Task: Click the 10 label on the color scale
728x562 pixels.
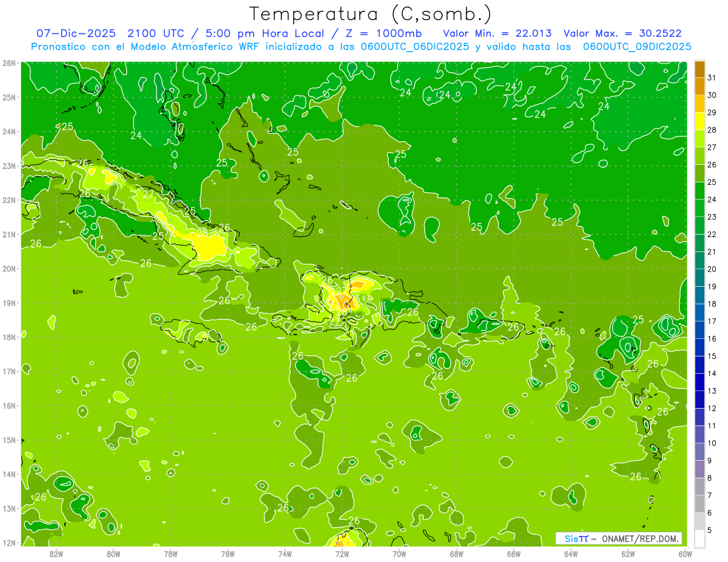Action: tap(712, 443)
